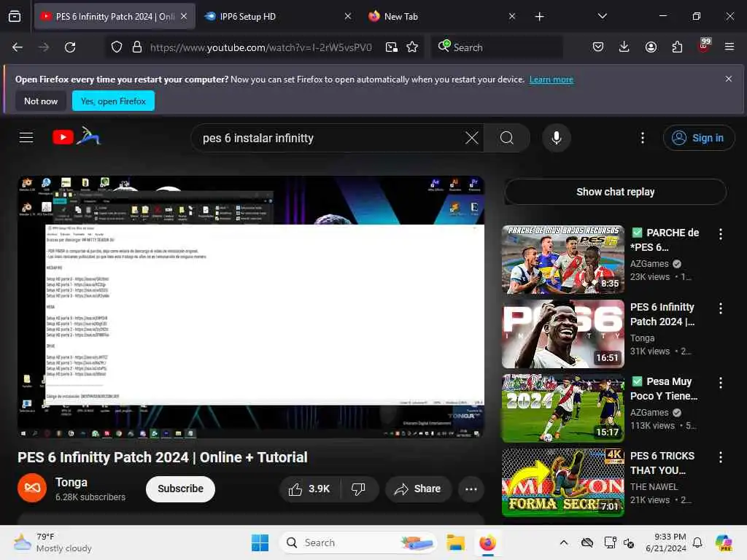Like the video with thumbs up
747x560 pixels.
point(309,489)
